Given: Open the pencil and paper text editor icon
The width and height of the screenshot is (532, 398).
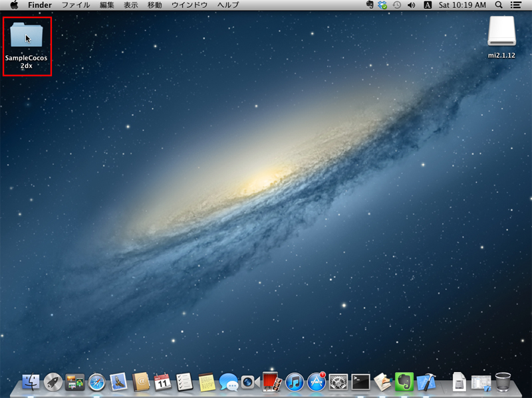Looking at the screenshot, I should click(x=382, y=382).
